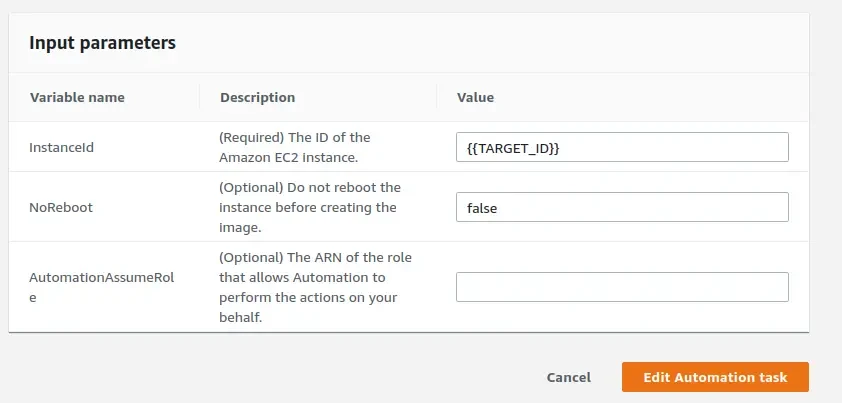
Task: Click the Description column header
Action: (x=257, y=97)
